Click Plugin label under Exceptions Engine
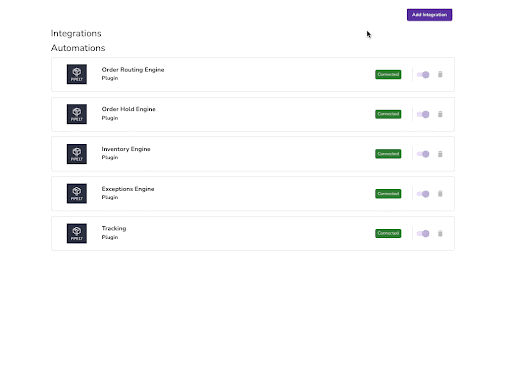 tap(110, 197)
